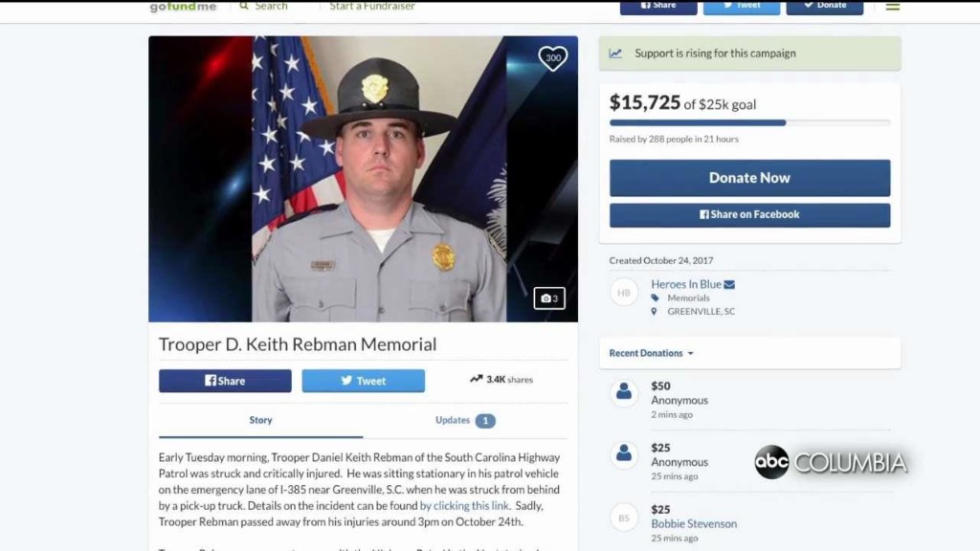Viewport: 980px width, 551px height.
Task: Select the Story tab
Action: tap(260, 421)
